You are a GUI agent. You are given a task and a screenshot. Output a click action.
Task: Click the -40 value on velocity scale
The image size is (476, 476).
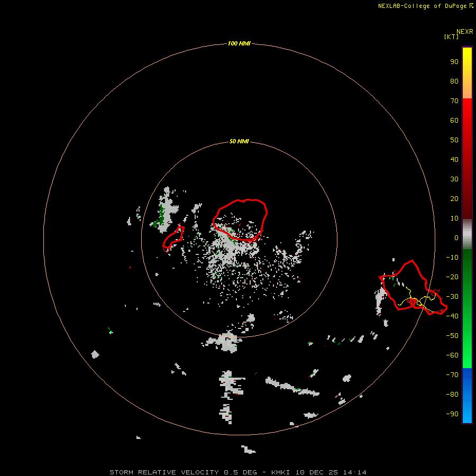(x=452, y=316)
